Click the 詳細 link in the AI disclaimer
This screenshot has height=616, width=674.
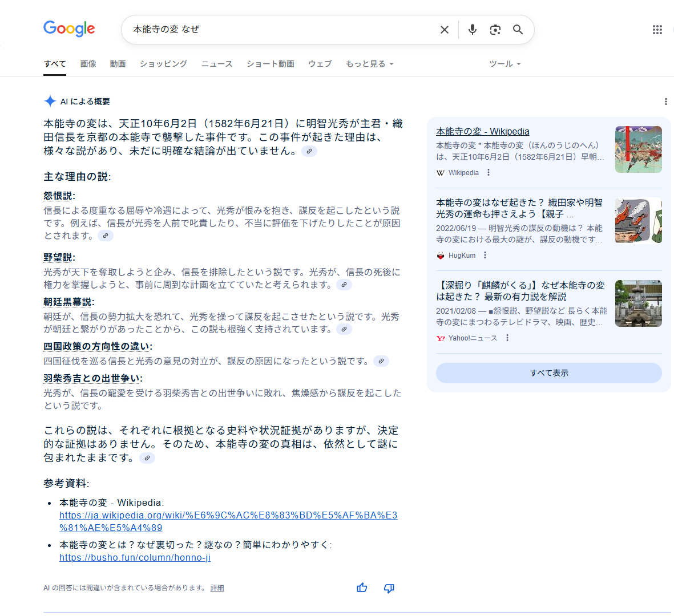point(217,588)
